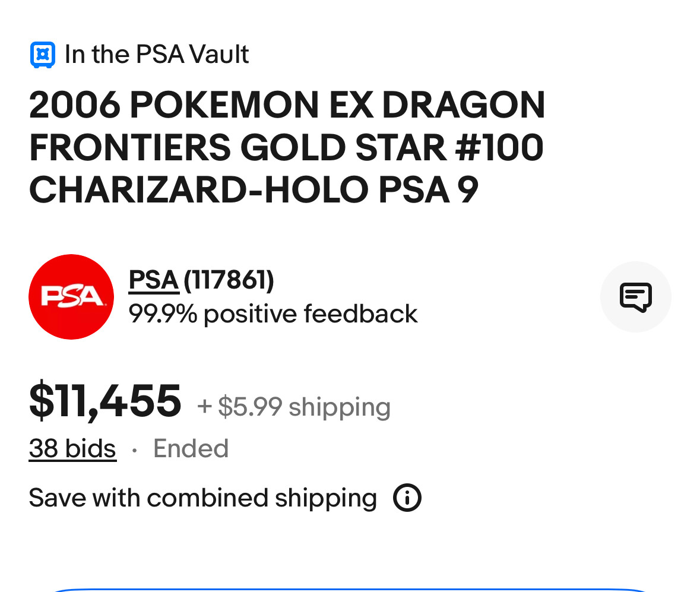Click 'FRONTIERS' in the listing title
This screenshot has width=700, height=592.
[x=129, y=147]
